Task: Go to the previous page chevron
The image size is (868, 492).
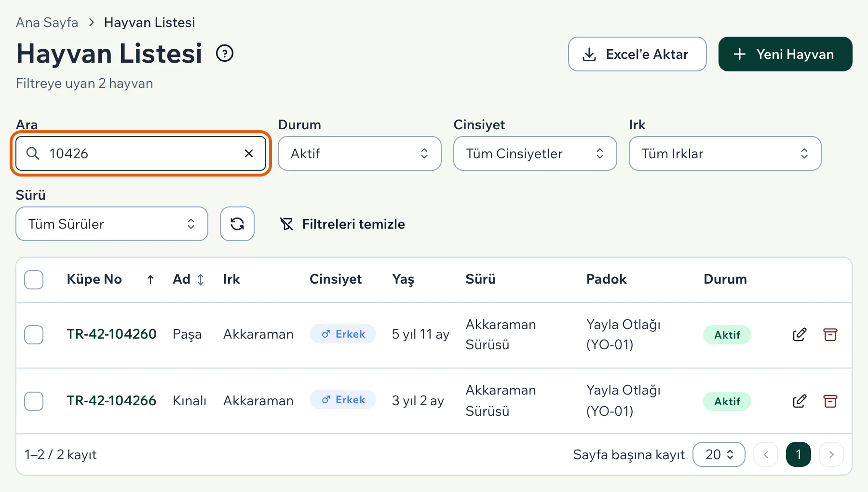Action: tap(766, 454)
